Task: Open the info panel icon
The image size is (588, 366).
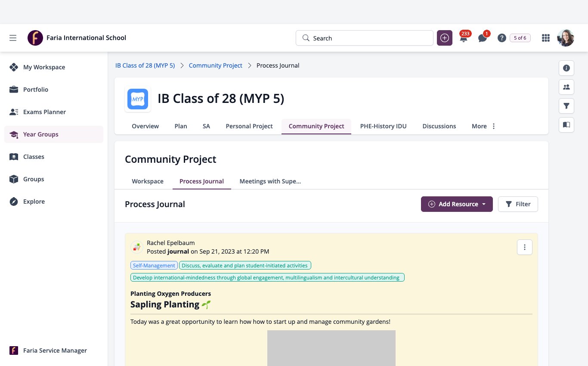Action: point(566,68)
